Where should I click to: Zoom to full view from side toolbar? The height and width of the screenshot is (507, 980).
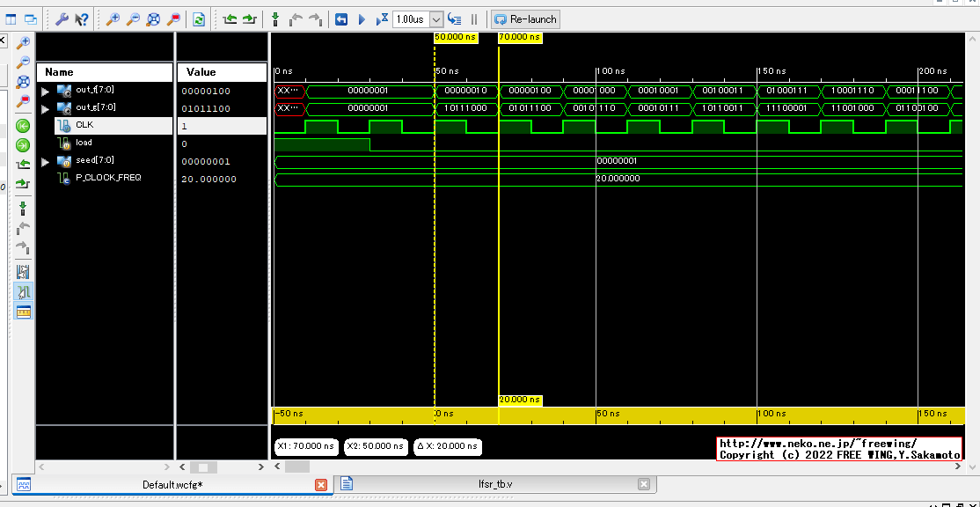[23, 81]
